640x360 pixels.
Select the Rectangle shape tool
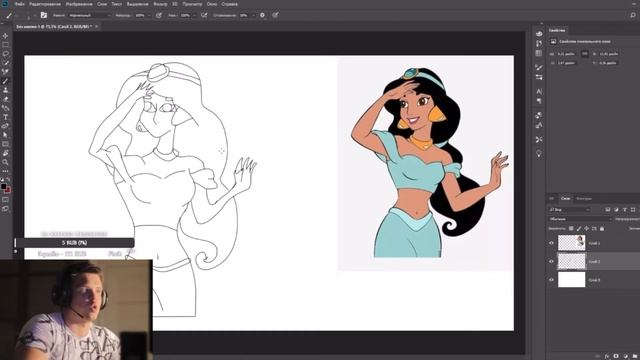(5, 144)
